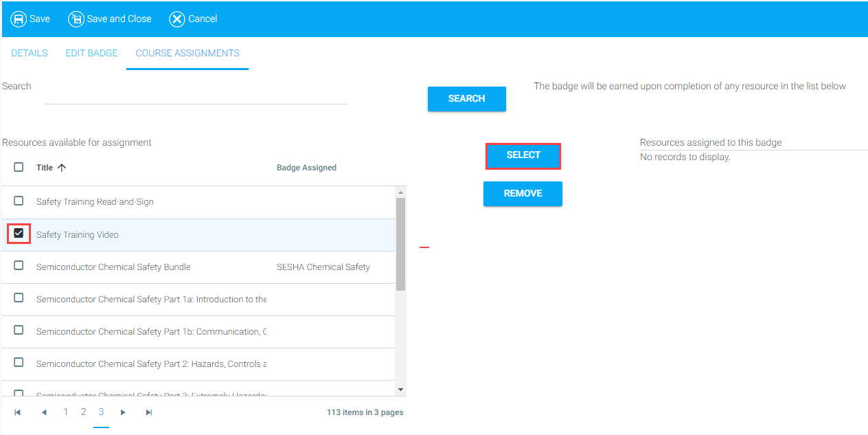Jump to last page of results
868x435 pixels.
pyautogui.click(x=149, y=412)
